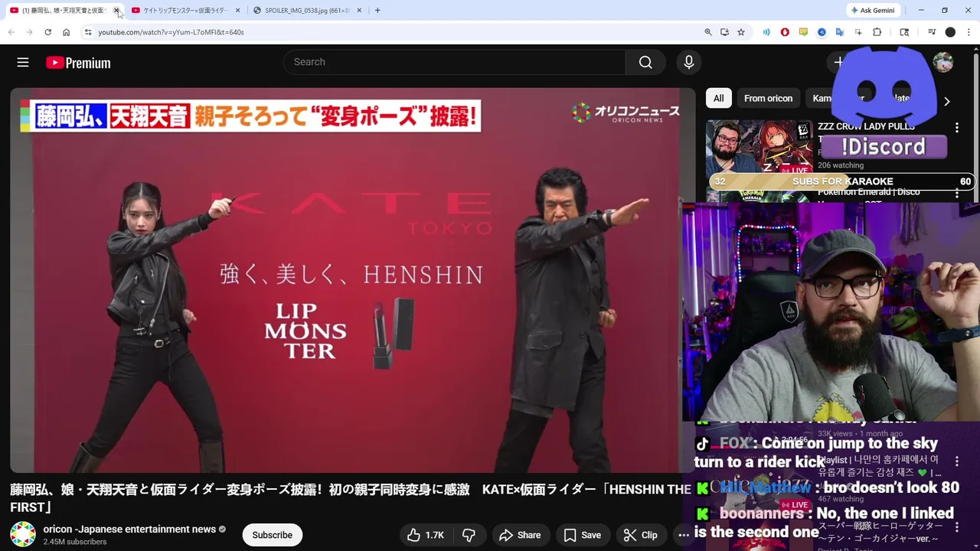Open the extensions puzzle piece menu

point(877,32)
